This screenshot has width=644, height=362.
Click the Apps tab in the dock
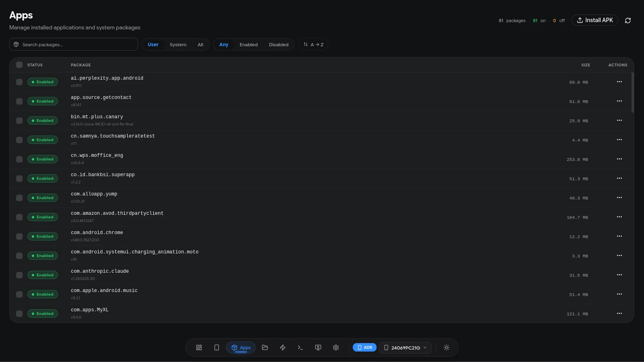(241, 348)
